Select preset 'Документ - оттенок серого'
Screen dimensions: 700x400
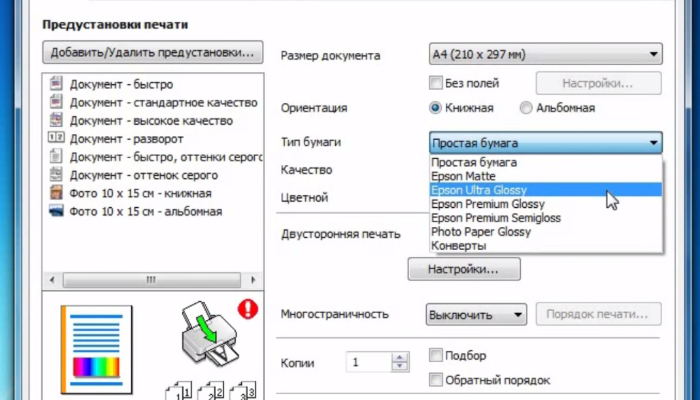point(144,175)
